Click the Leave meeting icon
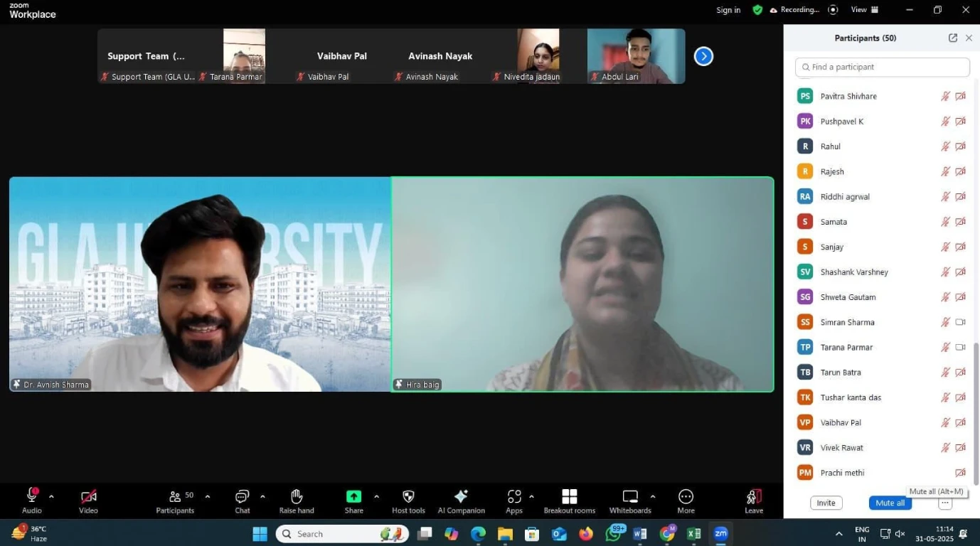980x546 pixels. pyautogui.click(x=753, y=496)
